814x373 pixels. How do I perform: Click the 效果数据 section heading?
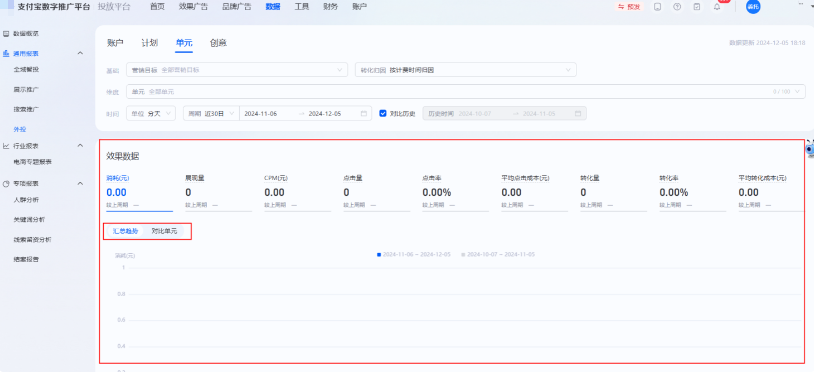[123, 156]
